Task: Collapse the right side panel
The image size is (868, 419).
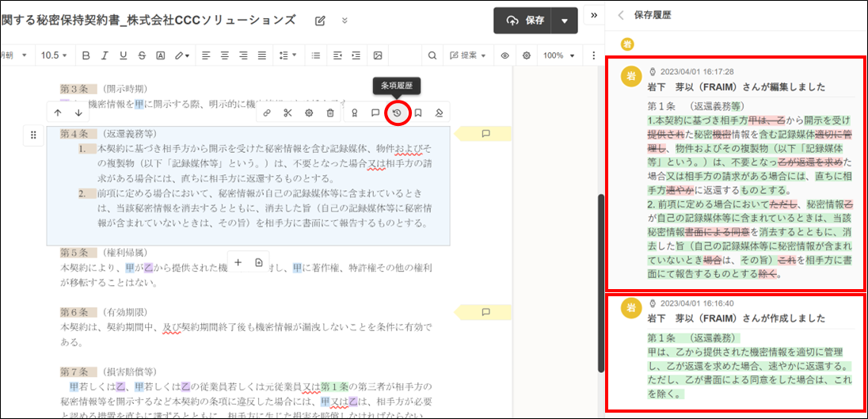Action: tap(594, 15)
